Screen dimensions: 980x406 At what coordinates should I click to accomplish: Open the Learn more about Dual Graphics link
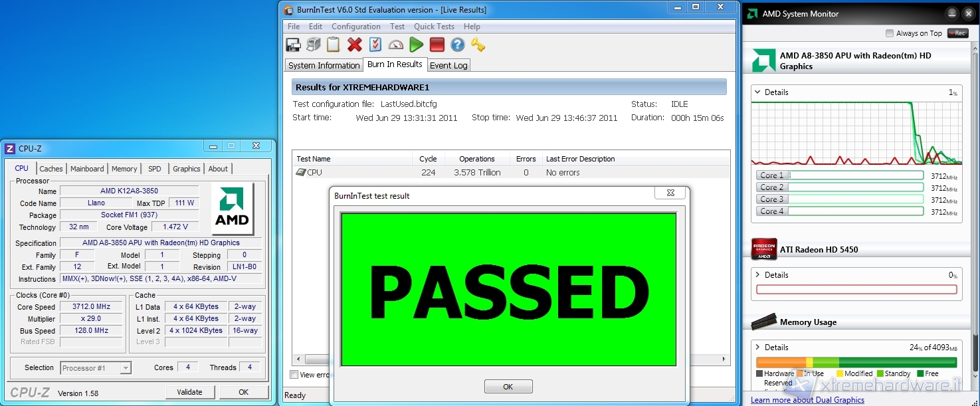tap(807, 400)
